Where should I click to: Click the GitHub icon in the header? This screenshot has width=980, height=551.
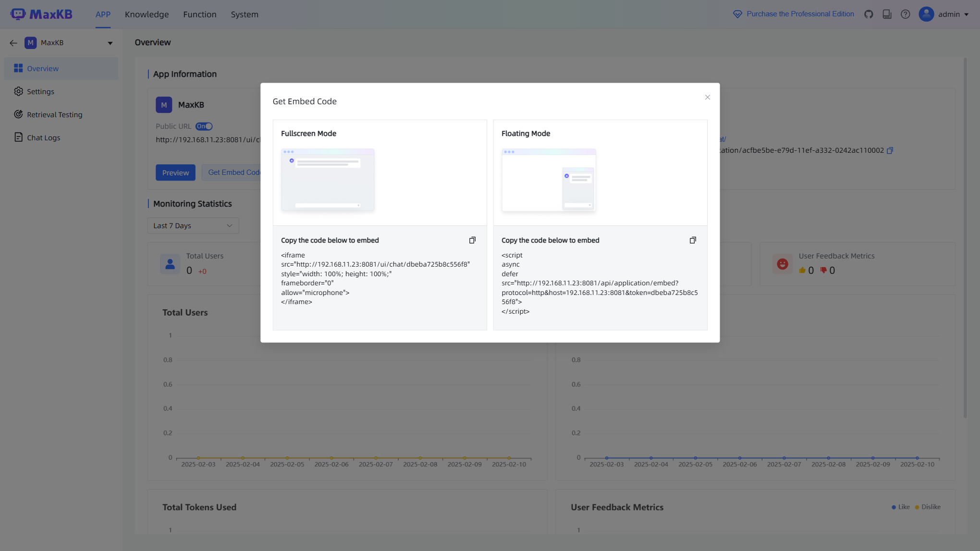pos(868,14)
